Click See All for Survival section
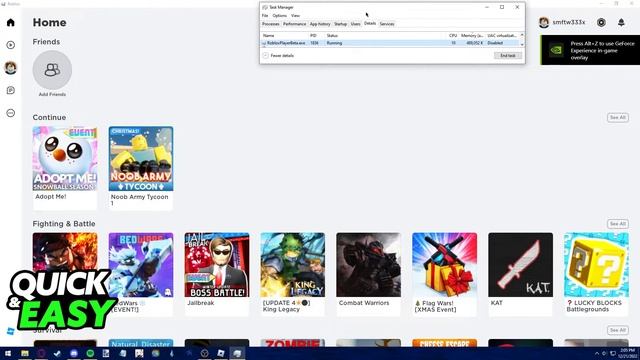This screenshot has height=360, width=640. pyautogui.click(x=617, y=330)
